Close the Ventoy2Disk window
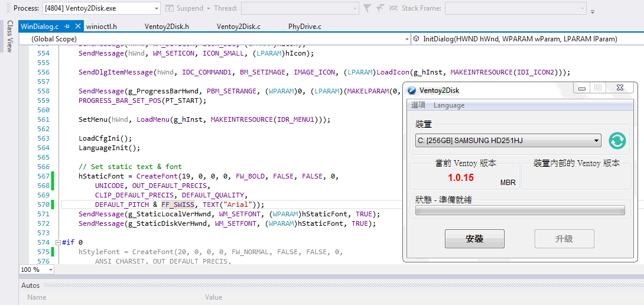Image resolution: width=644 pixels, height=305 pixels. pos(619,88)
